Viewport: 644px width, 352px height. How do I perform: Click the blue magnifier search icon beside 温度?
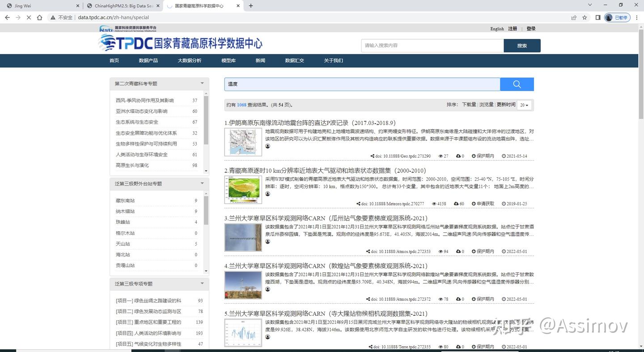coord(517,84)
